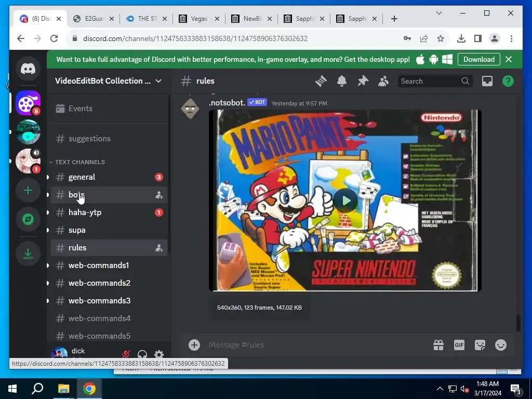This screenshot has width=532, height=399.
Task: Switch to NewBl browser tab
Action: coord(251,19)
